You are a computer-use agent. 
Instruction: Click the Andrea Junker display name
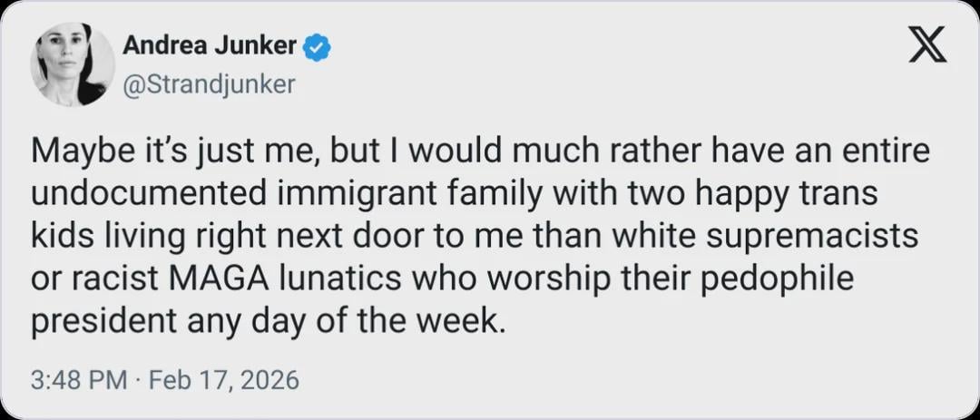click(x=211, y=44)
